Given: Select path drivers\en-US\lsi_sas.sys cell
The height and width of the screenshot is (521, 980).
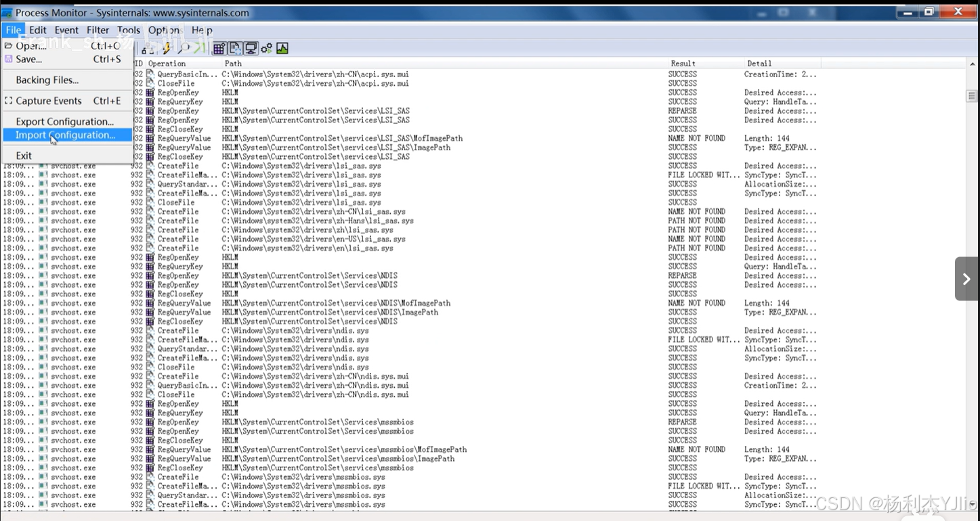Looking at the screenshot, I should pyautogui.click(x=314, y=239).
